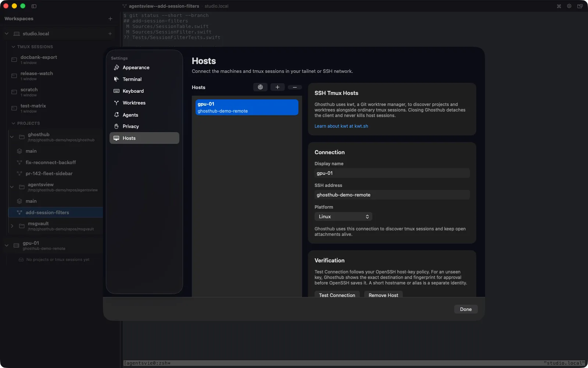Viewport: 588px width, 368px height.
Task: Open the Platform Linux dropdown
Action: coord(343,216)
